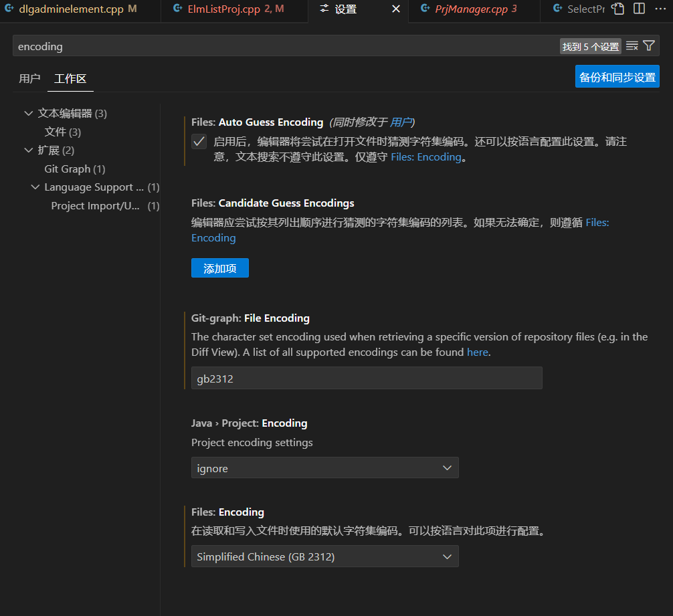The height and width of the screenshot is (616, 673).
Task: Disable the Auto Guess Encoding checkbox
Action: click(x=199, y=141)
